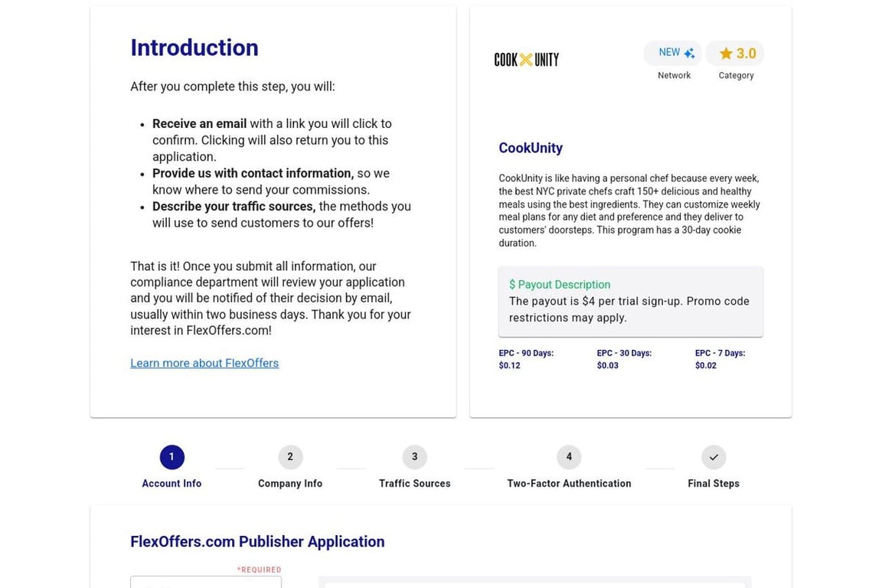
Task: Click the Category label under rating
Action: [x=736, y=75]
